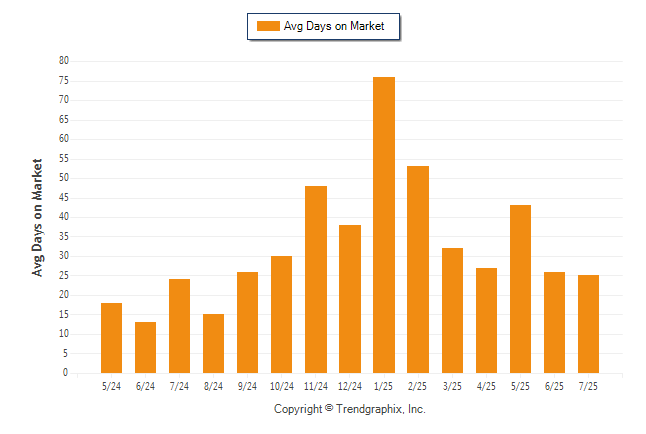Click the Copyright Trendgraphix, Inc. text

point(350,409)
